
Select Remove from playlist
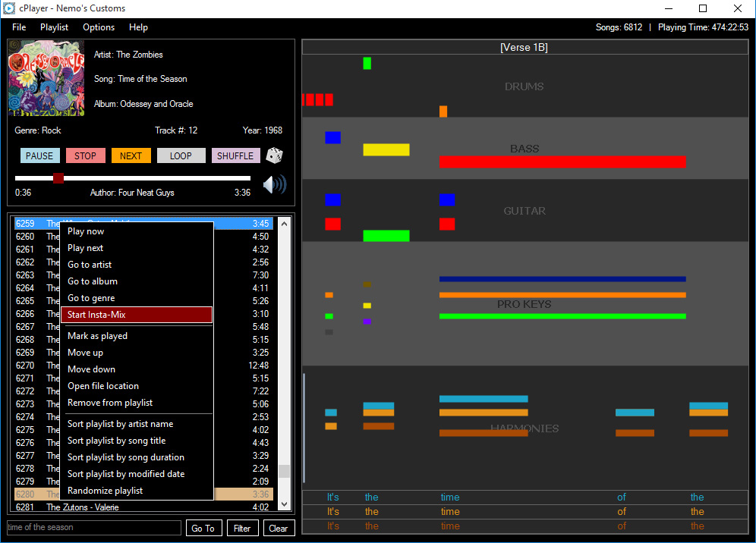(137, 403)
